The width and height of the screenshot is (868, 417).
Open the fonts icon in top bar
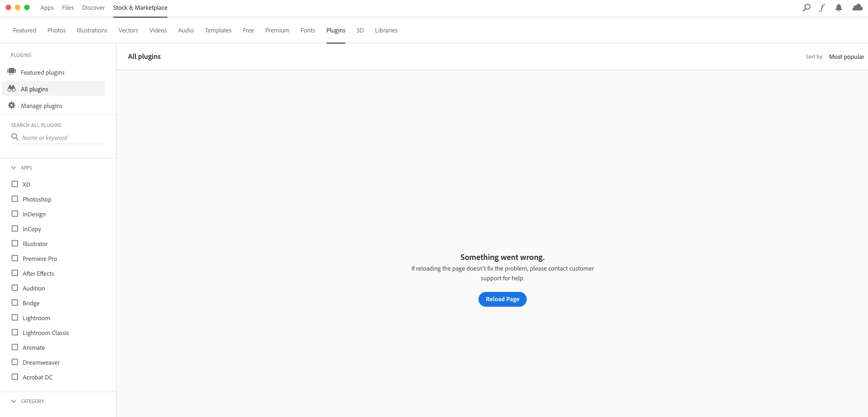coord(822,7)
